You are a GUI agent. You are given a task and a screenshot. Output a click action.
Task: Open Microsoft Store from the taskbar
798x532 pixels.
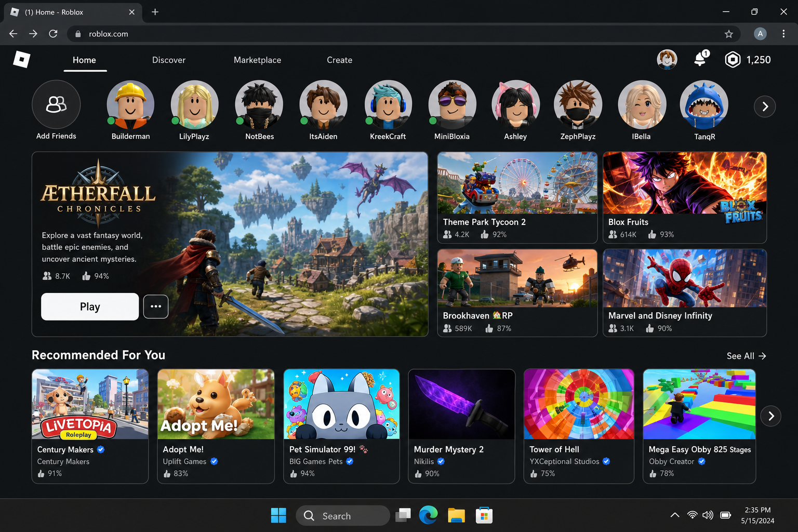[x=484, y=515]
